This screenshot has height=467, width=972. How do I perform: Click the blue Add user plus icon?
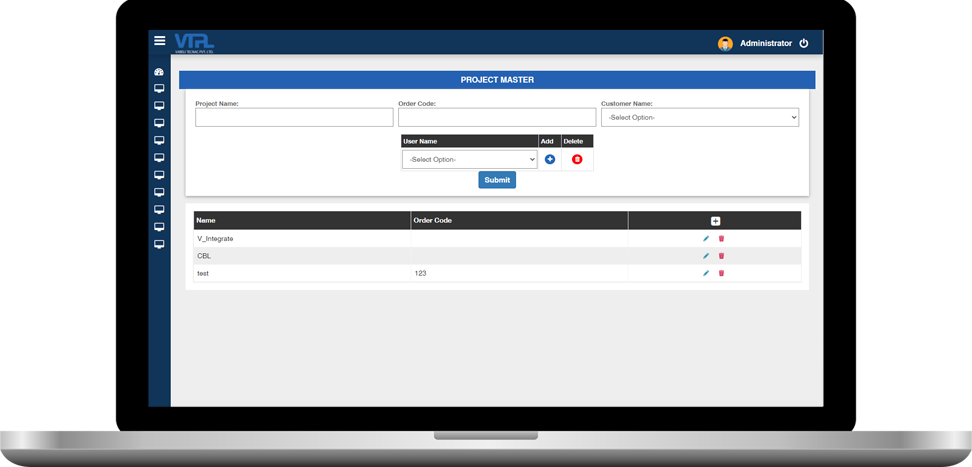[549, 159]
